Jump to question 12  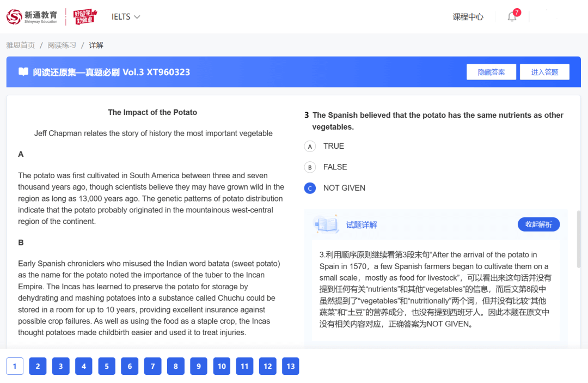[x=268, y=366]
